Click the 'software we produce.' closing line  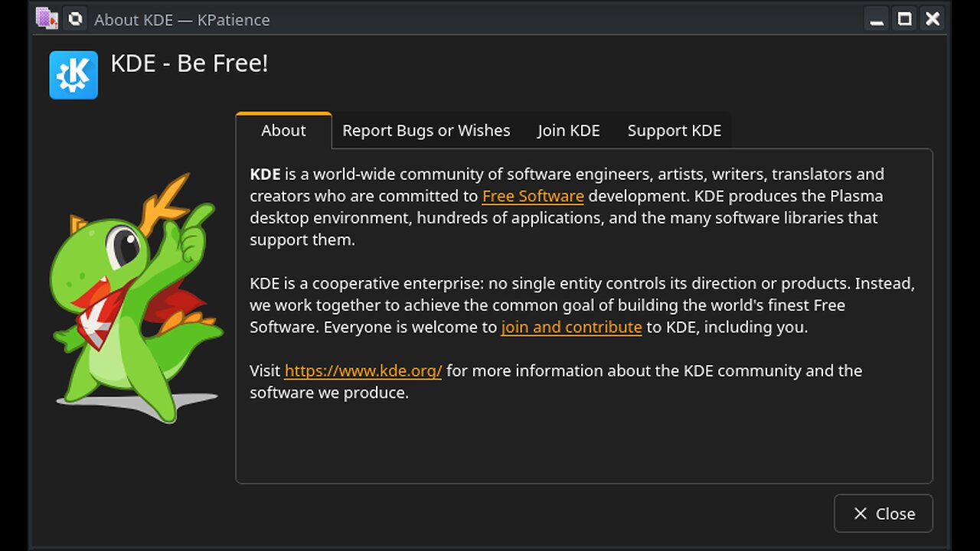[x=329, y=393]
